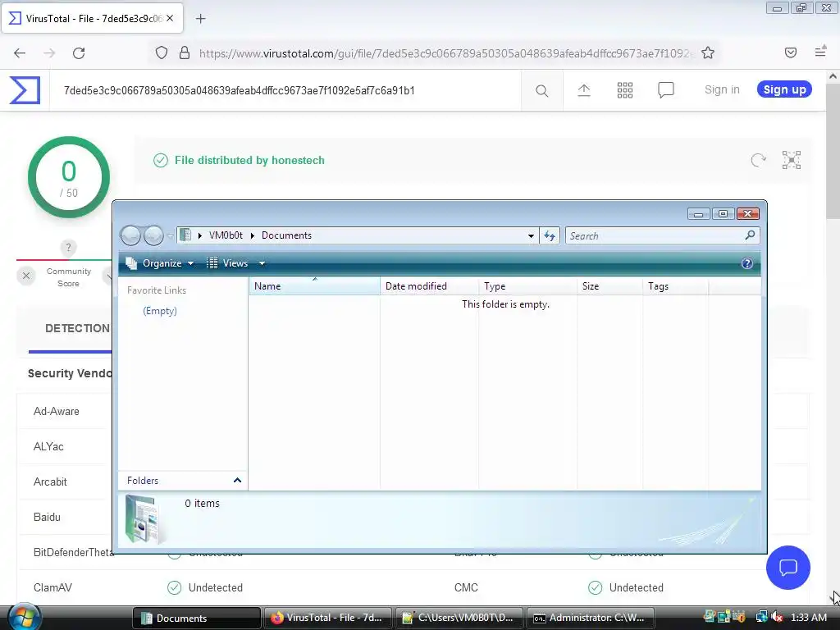Click the Explorer search magnifier icon
This screenshot has height=630, width=840.
tap(750, 235)
